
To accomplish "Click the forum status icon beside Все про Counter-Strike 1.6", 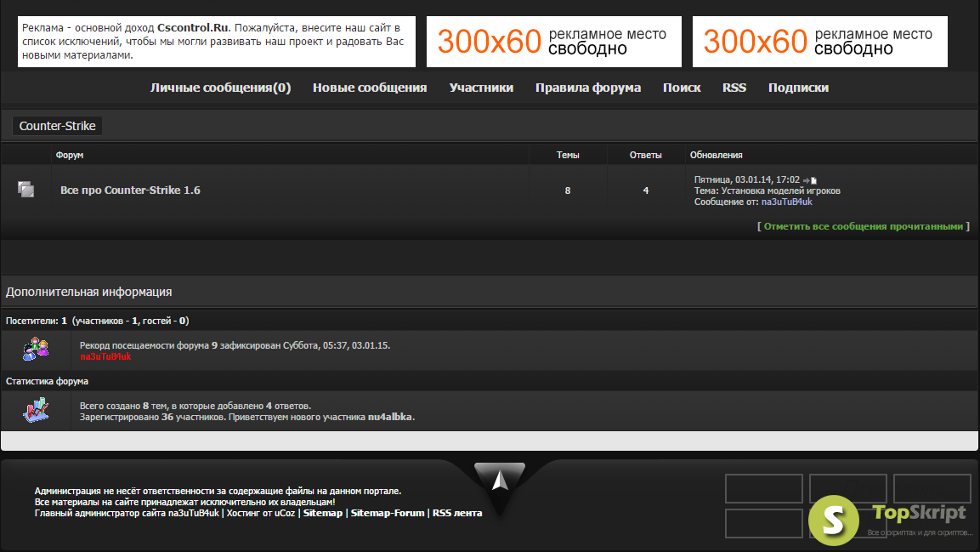I will (25, 190).
